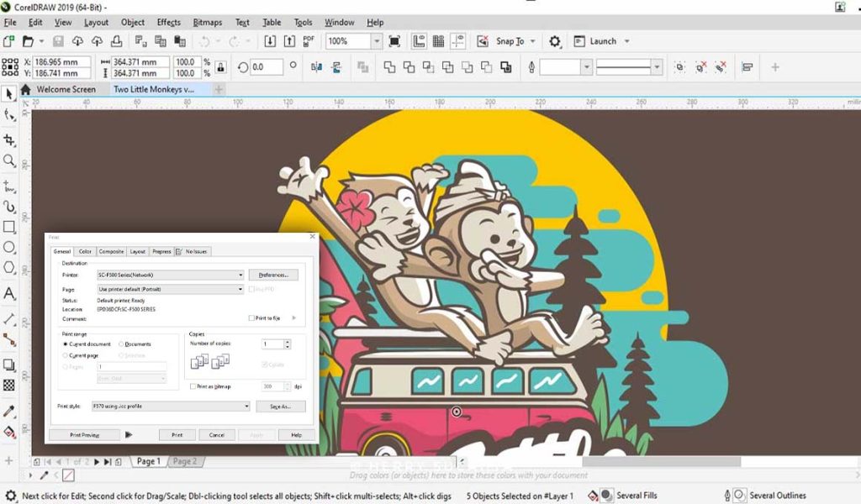861x504 pixels.
Task: Select the Polygon tool
Action: click(8, 268)
